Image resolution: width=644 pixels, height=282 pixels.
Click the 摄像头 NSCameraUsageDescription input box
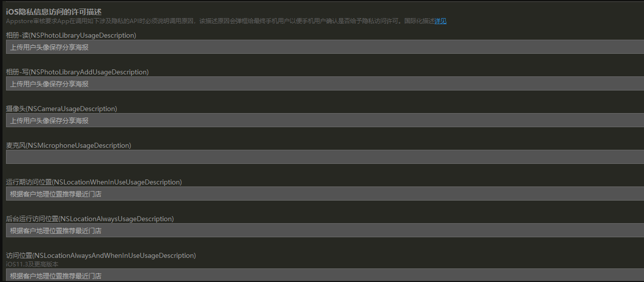click(x=325, y=120)
